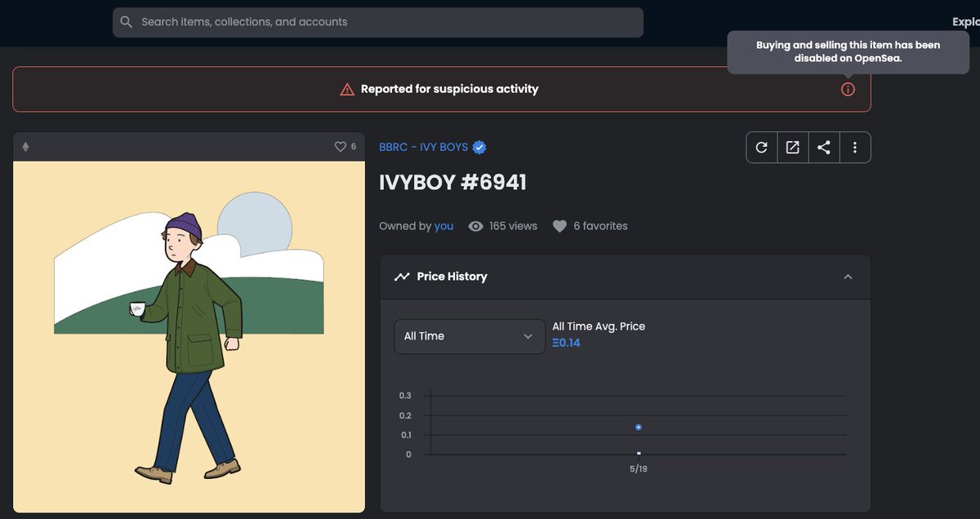The width and height of the screenshot is (980, 519).
Task: Focus the search items and collections field
Action: (x=378, y=22)
